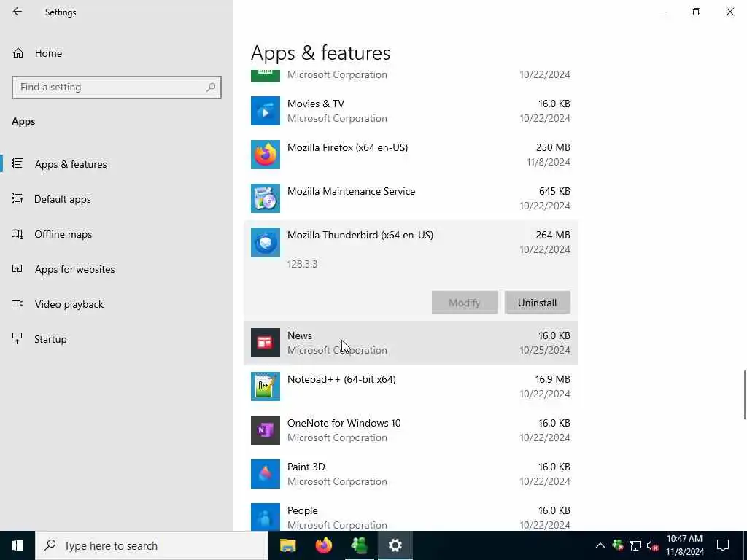The height and width of the screenshot is (560, 747).
Task: Click Mozilla Thunderbird (x64 en-US) title
Action: [x=360, y=235]
